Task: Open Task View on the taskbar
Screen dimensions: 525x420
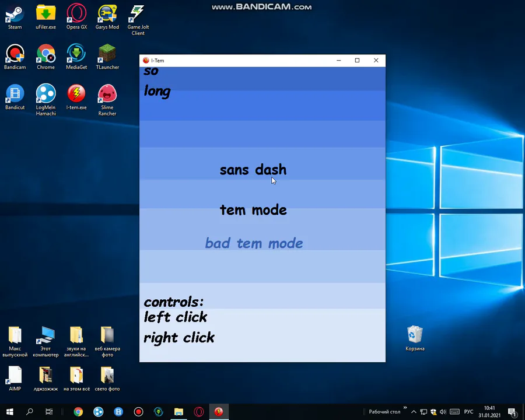Action: [x=49, y=412]
